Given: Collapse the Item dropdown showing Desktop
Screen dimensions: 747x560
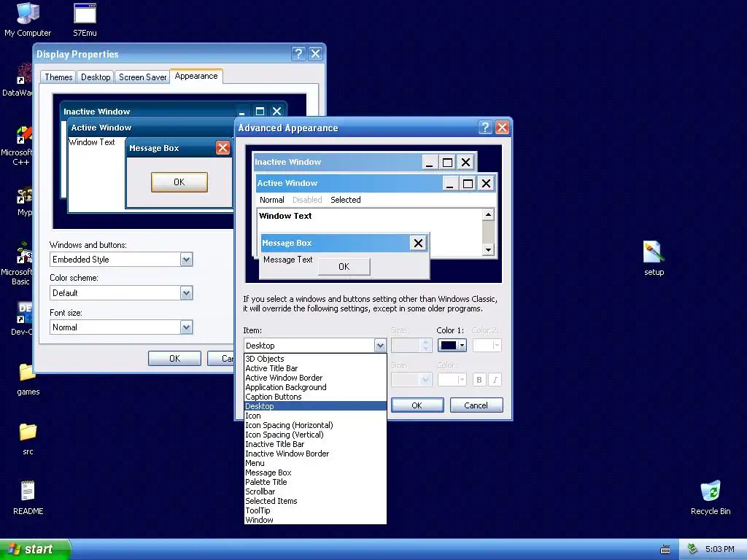Looking at the screenshot, I should [x=379, y=345].
